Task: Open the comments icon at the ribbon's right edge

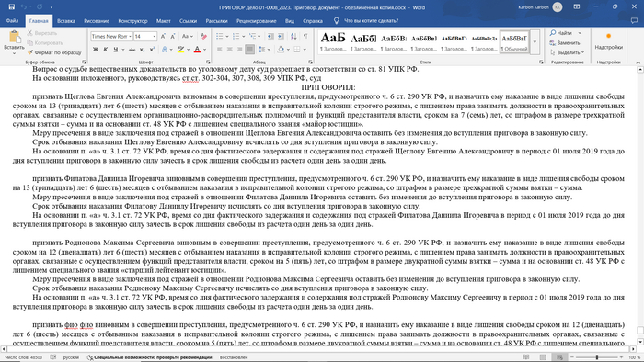Action: pos(634,20)
